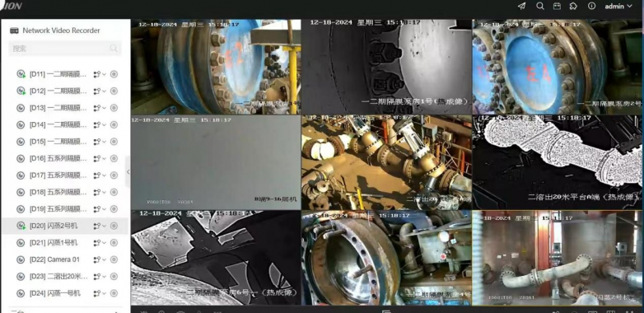Image resolution: width=644 pixels, height=313 pixels.
Task: Collapse the left camera list panel handle
Action: 128,171
